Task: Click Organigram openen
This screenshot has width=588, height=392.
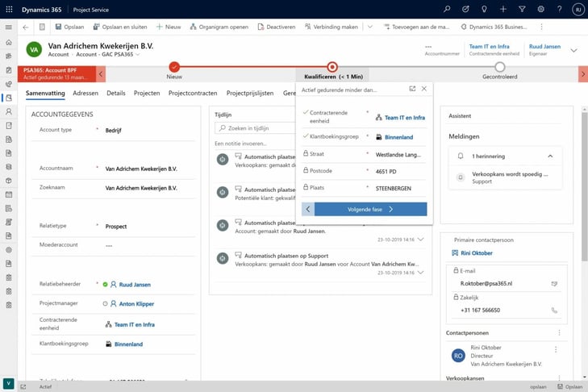Action: (x=219, y=27)
